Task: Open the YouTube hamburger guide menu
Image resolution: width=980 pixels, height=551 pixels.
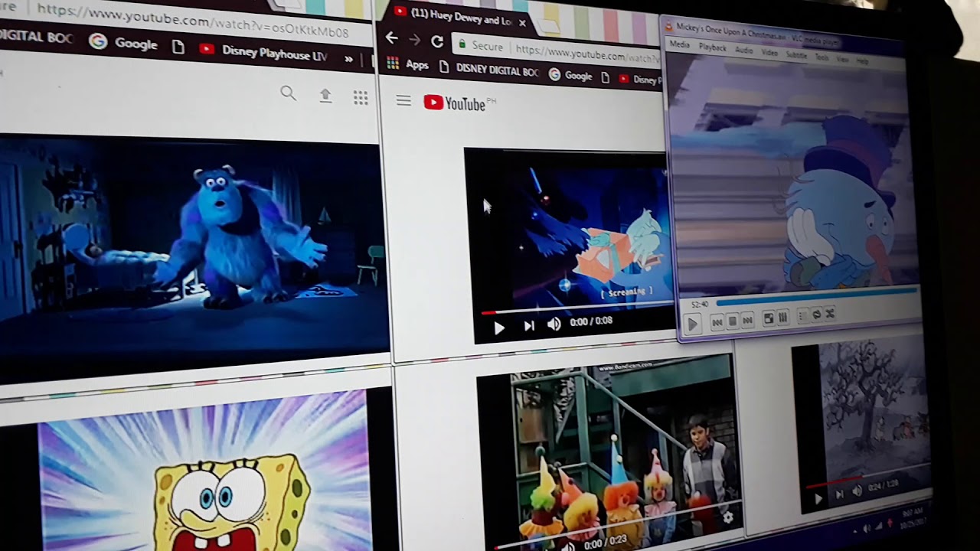Action: coord(403,101)
